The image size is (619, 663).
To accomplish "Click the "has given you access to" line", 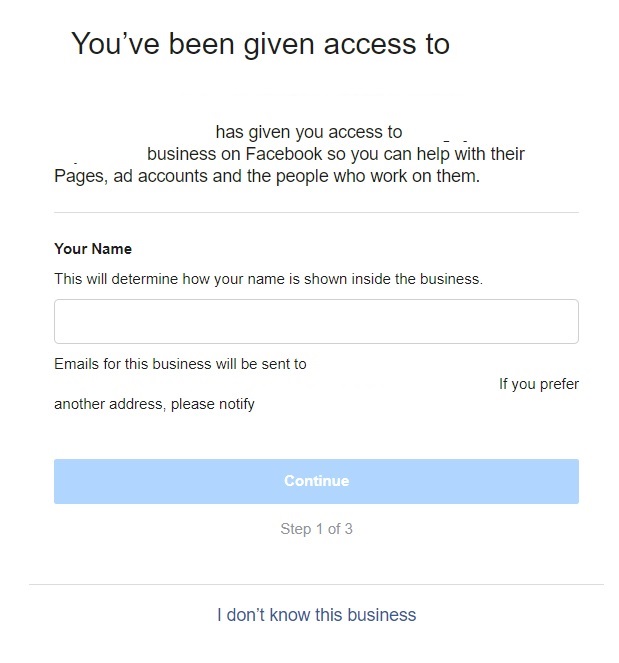I will click(309, 132).
